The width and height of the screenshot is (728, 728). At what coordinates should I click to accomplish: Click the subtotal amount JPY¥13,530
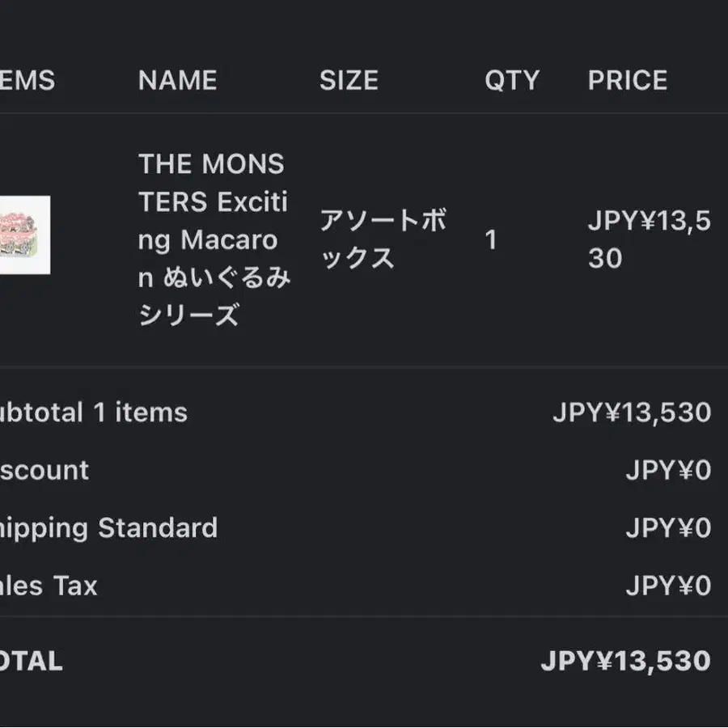[632, 413]
